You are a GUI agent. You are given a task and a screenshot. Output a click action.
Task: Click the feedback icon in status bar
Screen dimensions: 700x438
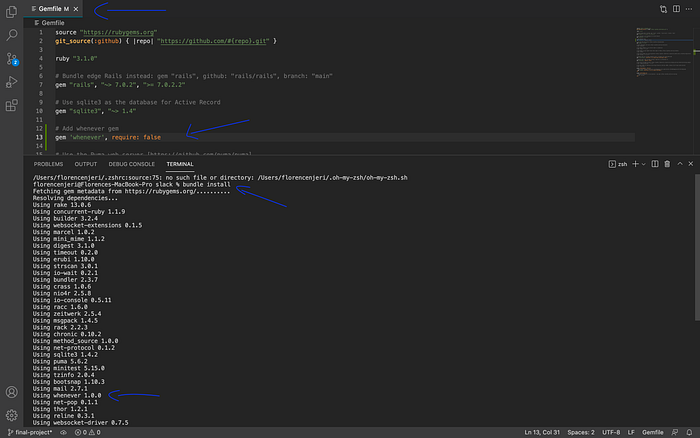tap(675, 432)
